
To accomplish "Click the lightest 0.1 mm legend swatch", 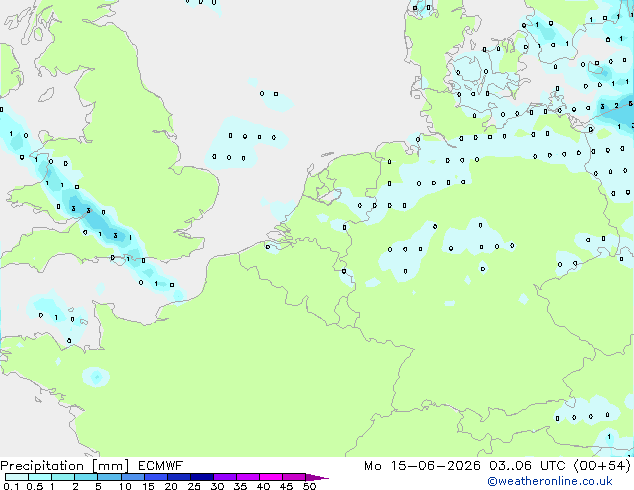I will (17, 477).
